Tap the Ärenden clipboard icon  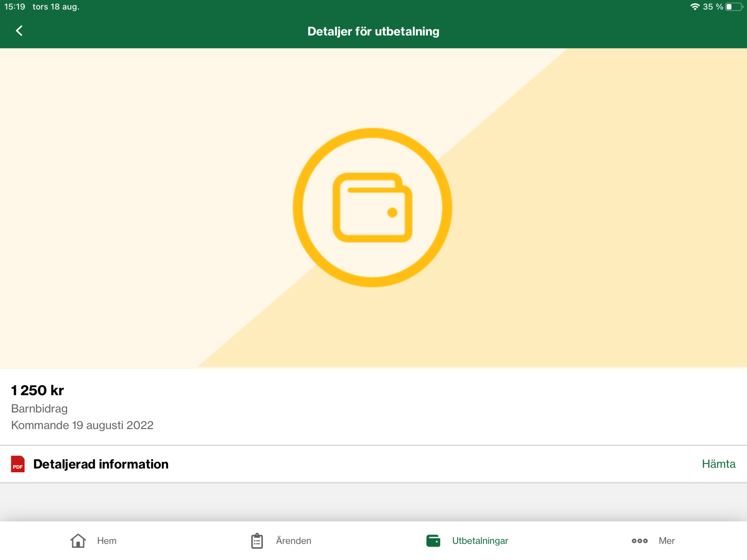(x=257, y=541)
